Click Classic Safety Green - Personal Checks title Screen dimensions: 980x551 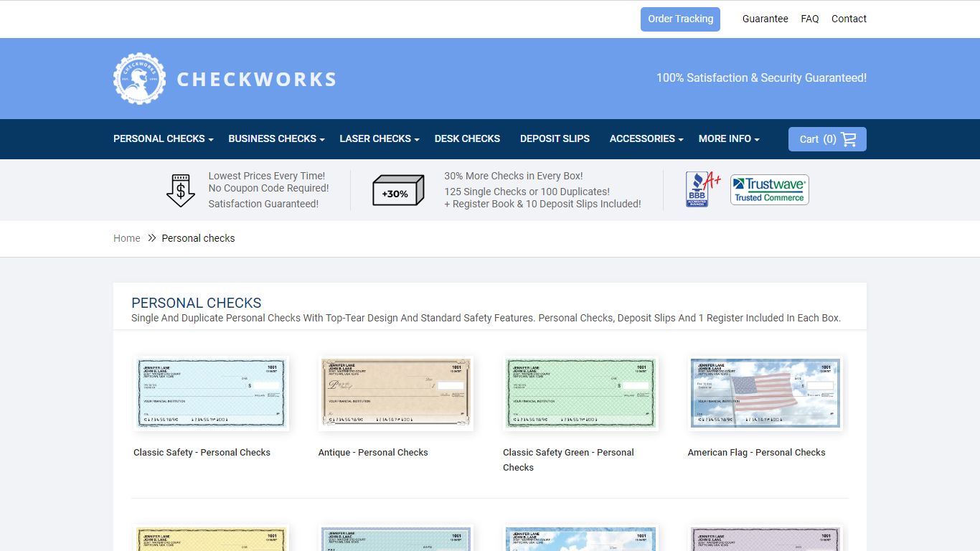(568, 460)
